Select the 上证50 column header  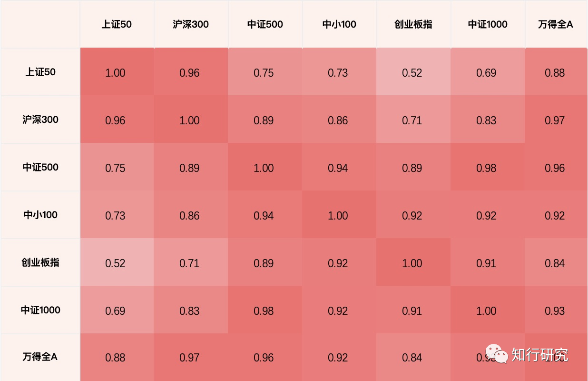[117, 24]
